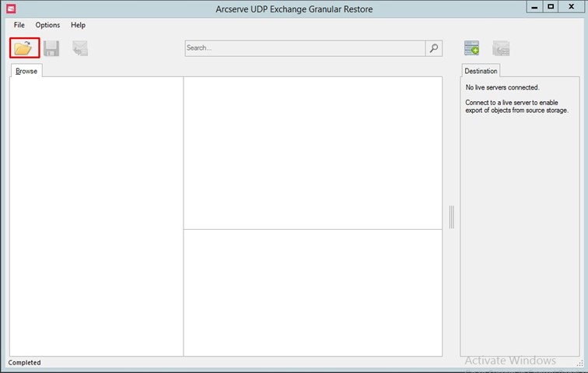This screenshot has height=373, width=588.
Task: Minimize the Granular Restore window
Action: [534, 7]
